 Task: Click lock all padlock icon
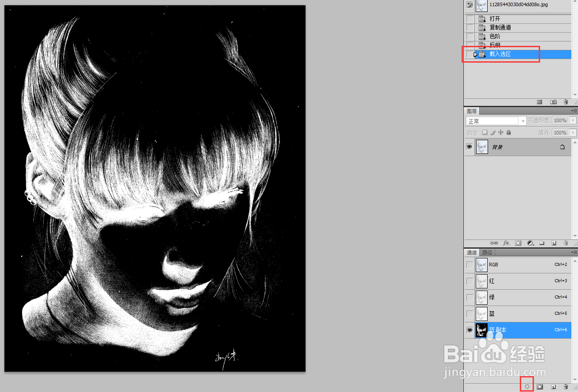[509, 132]
